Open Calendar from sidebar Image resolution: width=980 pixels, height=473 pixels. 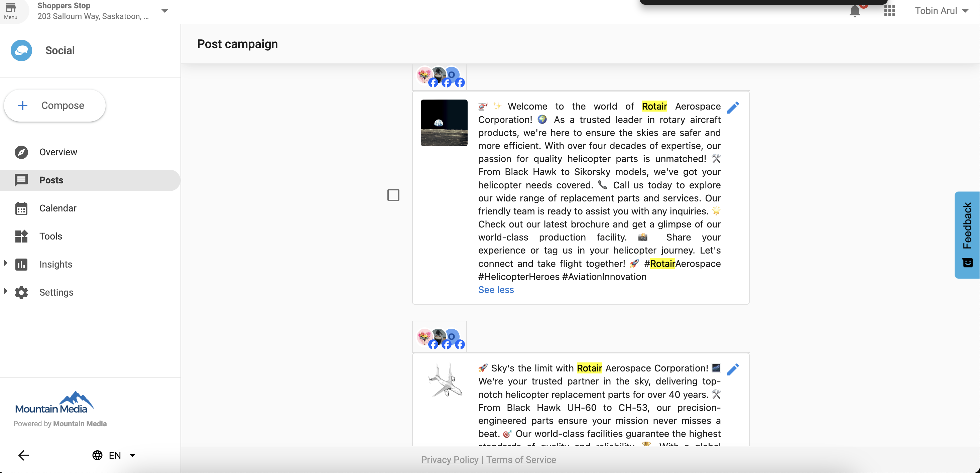pyautogui.click(x=90, y=208)
